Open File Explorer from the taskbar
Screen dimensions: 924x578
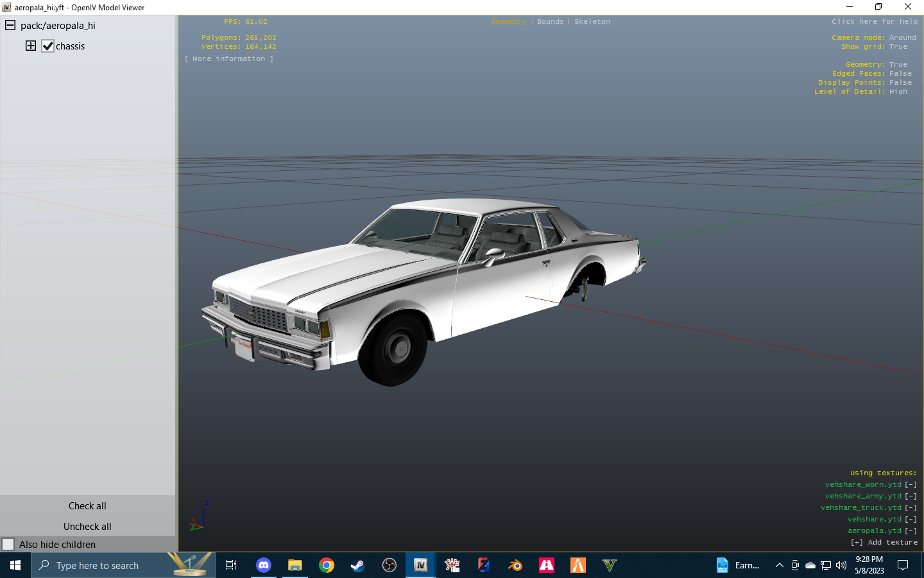(295, 565)
